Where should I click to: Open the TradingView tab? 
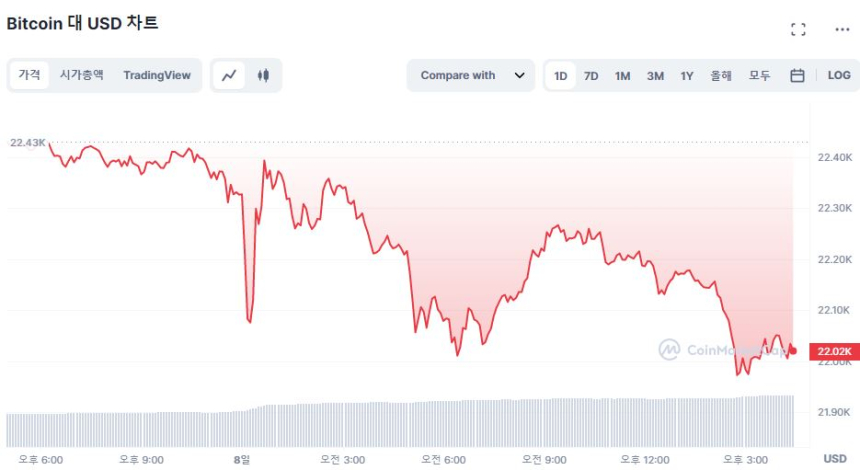point(157,75)
